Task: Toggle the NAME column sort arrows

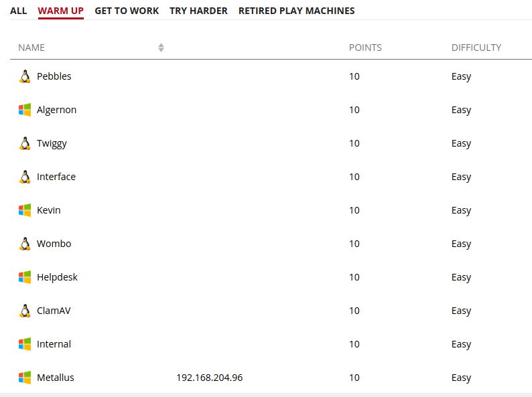Action: [161, 48]
